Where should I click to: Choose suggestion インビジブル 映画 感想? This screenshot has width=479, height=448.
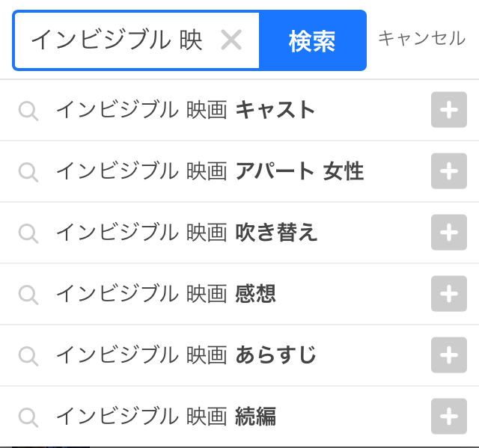[166, 294]
